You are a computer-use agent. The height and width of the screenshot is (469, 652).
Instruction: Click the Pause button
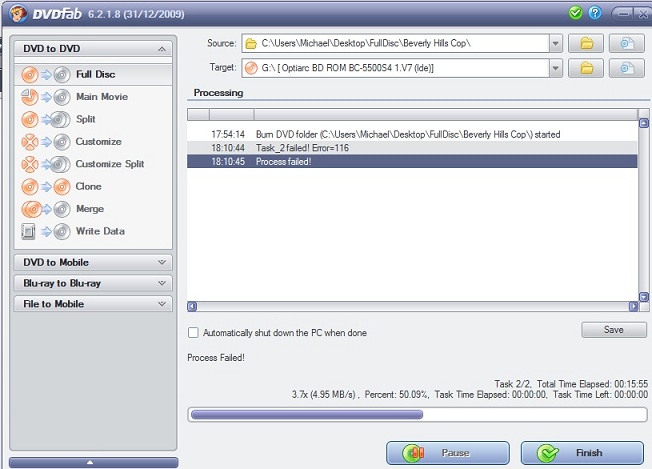point(448,453)
